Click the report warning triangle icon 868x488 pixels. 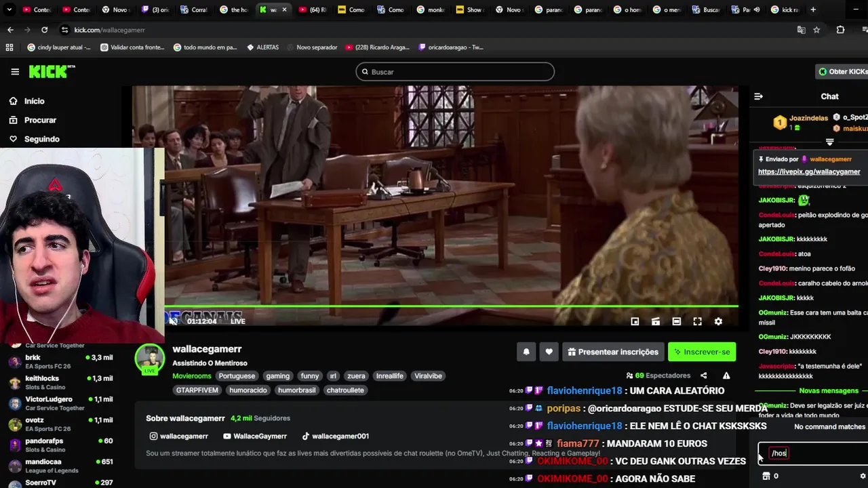tap(726, 375)
